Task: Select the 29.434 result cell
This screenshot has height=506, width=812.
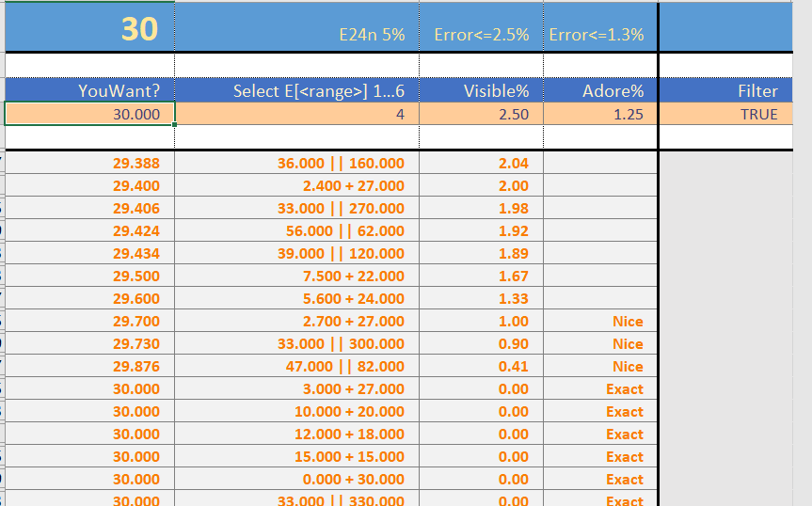Action: [89, 253]
